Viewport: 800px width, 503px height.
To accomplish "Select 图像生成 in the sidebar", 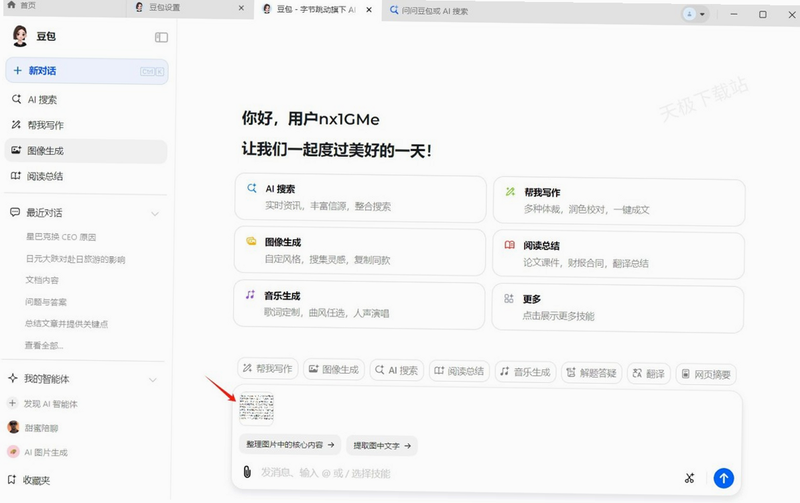I will (x=86, y=151).
